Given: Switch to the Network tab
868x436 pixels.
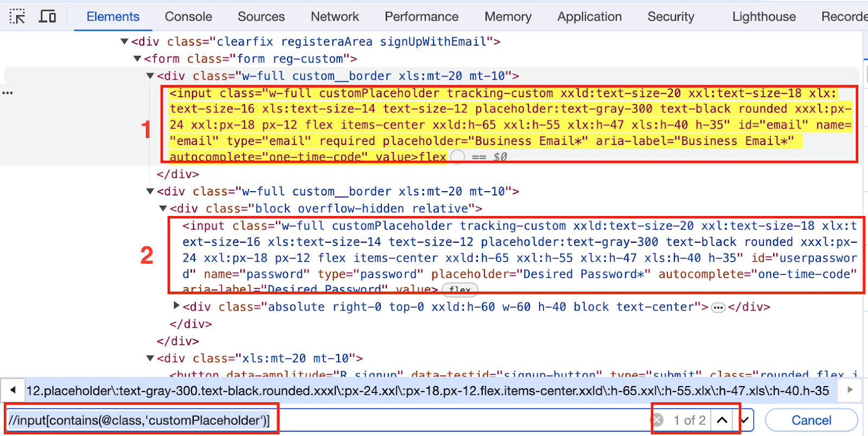Looking at the screenshot, I should 335,17.
